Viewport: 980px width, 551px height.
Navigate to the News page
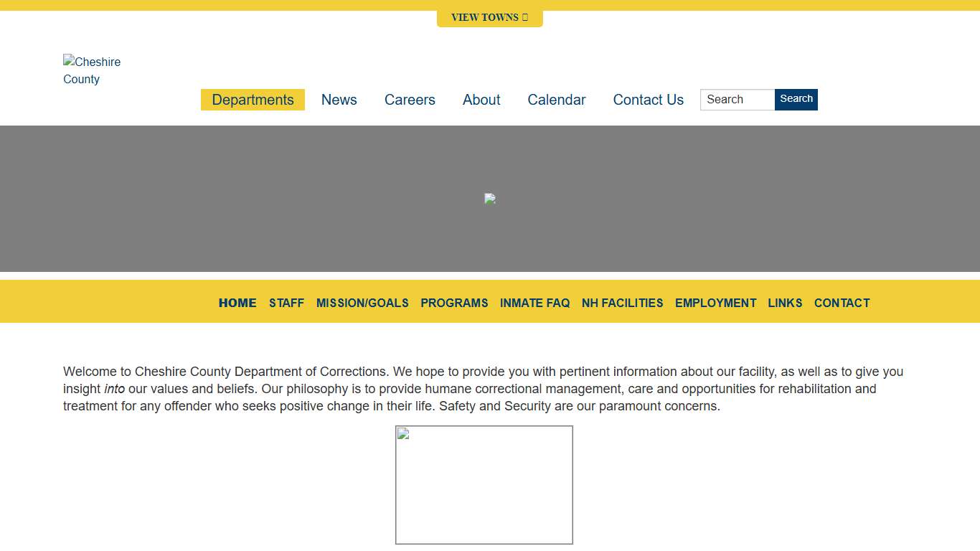pos(339,100)
